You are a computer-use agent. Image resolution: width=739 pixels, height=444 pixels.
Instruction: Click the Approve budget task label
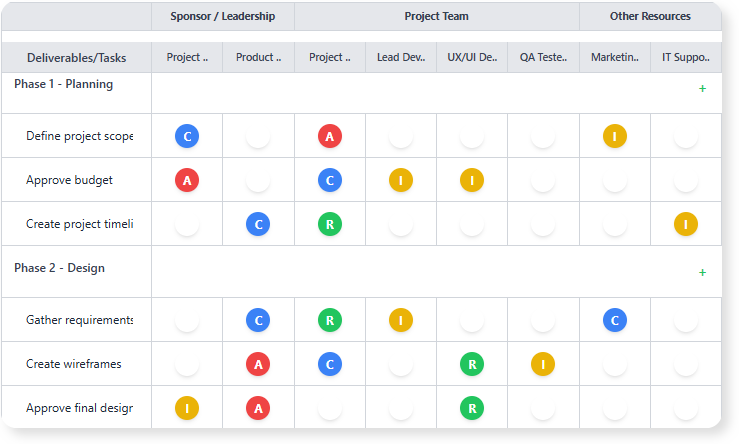pyautogui.click(x=69, y=180)
